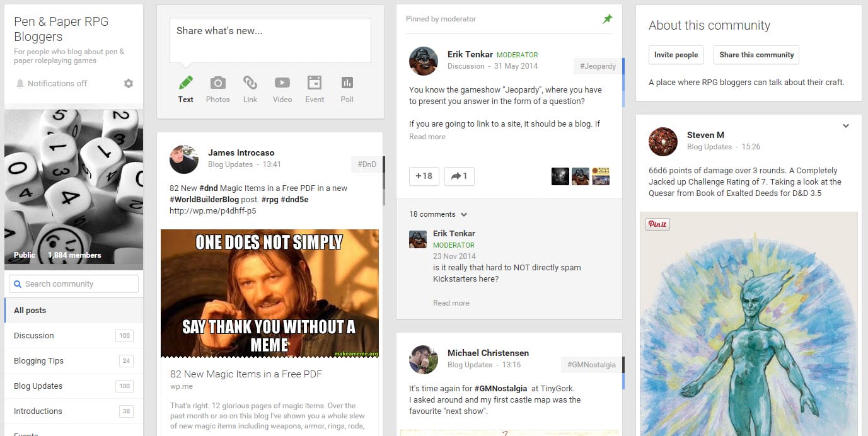This screenshot has width=868, height=436.
Task: Open the Pen & Paper RPG Bloggers title
Action: [61, 29]
